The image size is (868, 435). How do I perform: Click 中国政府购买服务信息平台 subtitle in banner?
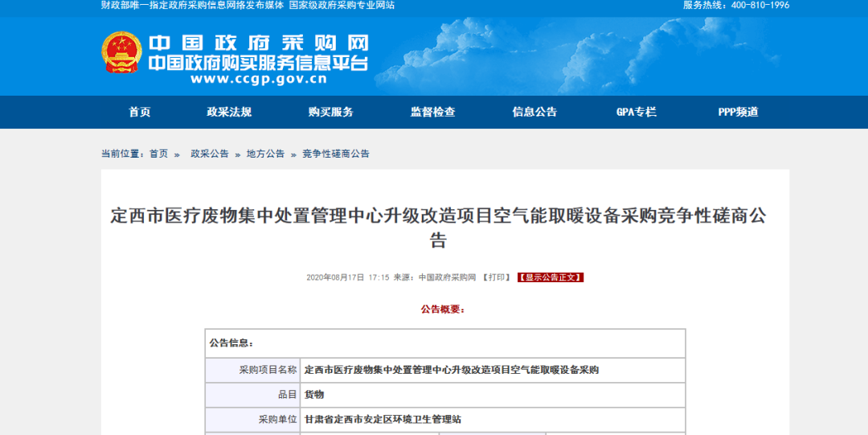(259, 64)
